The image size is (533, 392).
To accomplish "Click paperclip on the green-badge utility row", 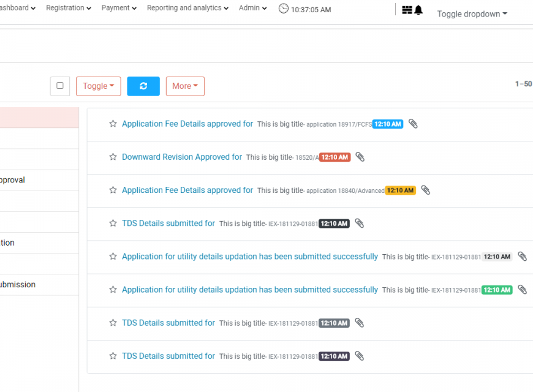I will coord(522,290).
